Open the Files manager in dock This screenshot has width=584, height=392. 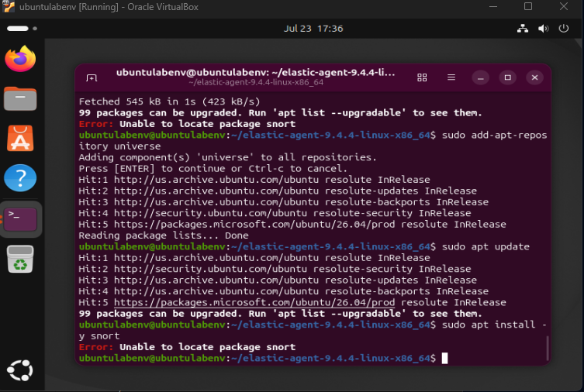20,99
